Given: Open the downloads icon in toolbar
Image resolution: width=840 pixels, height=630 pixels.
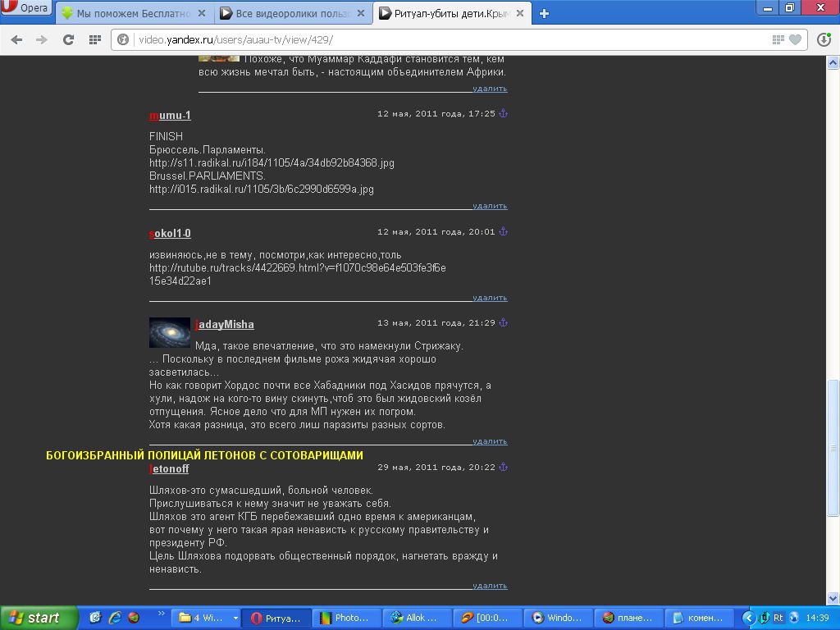Looking at the screenshot, I should (x=824, y=39).
